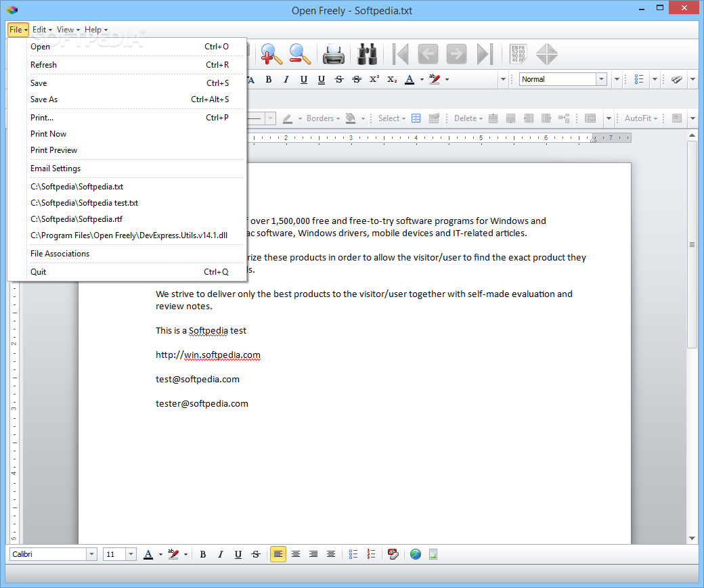
Task: Click the bullets list icon in upper toolbar
Action: click(x=639, y=79)
